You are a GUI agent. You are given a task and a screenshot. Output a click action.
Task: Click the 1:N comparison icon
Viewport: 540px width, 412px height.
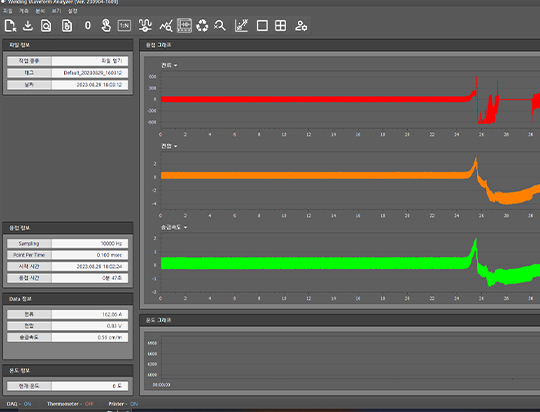[x=124, y=26]
